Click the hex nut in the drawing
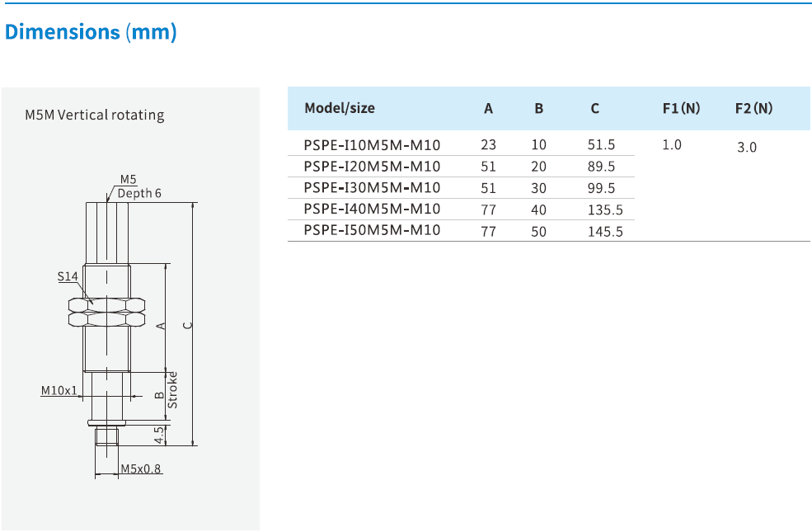 [x=106, y=310]
